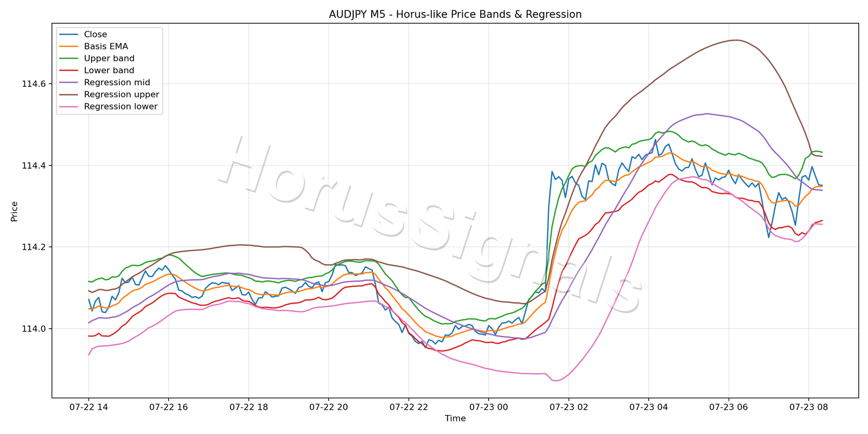Click the 114.0 y-axis tick label
Screen dimensions: 868x434
click(x=34, y=329)
